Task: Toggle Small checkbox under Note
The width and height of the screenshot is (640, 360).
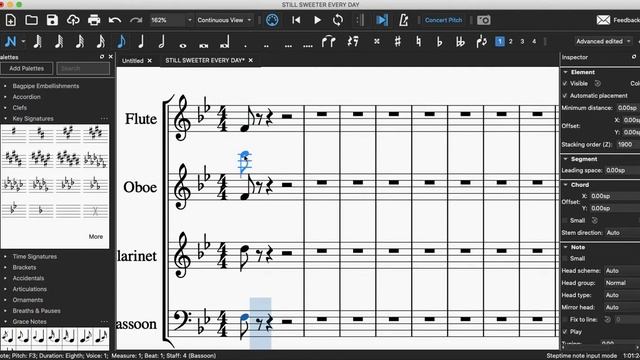Action: tap(565, 258)
